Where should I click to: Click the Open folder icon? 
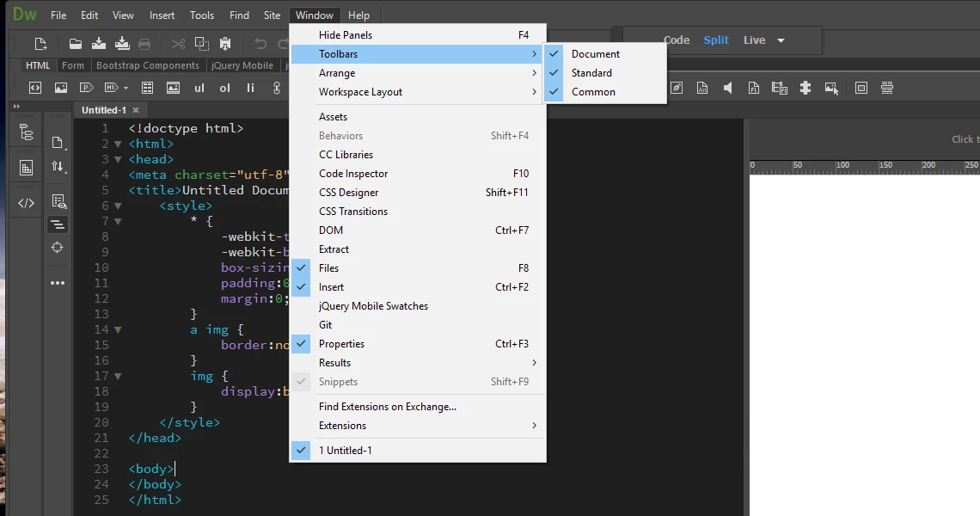(75, 44)
